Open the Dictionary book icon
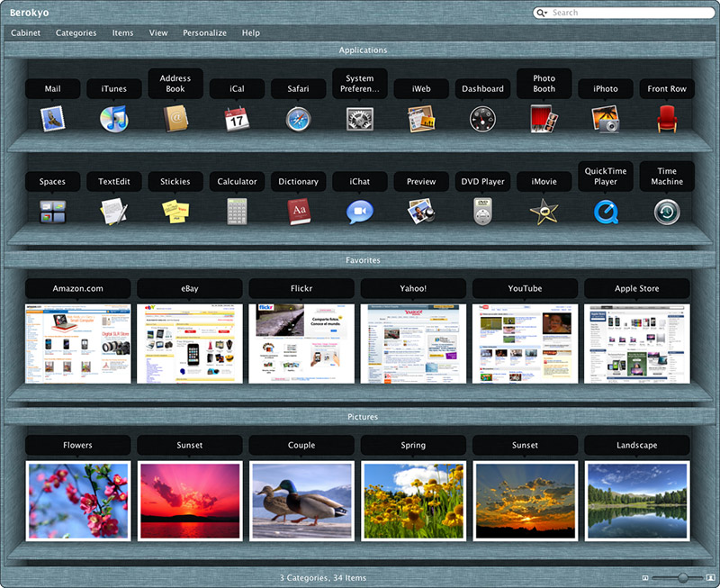The image size is (720, 588). (299, 212)
